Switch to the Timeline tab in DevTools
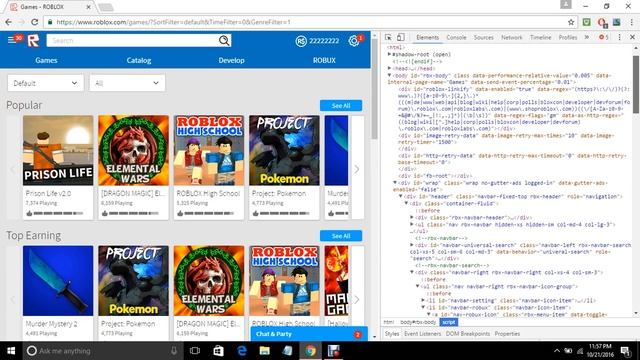The image size is (640, 360). pos(540,37)
